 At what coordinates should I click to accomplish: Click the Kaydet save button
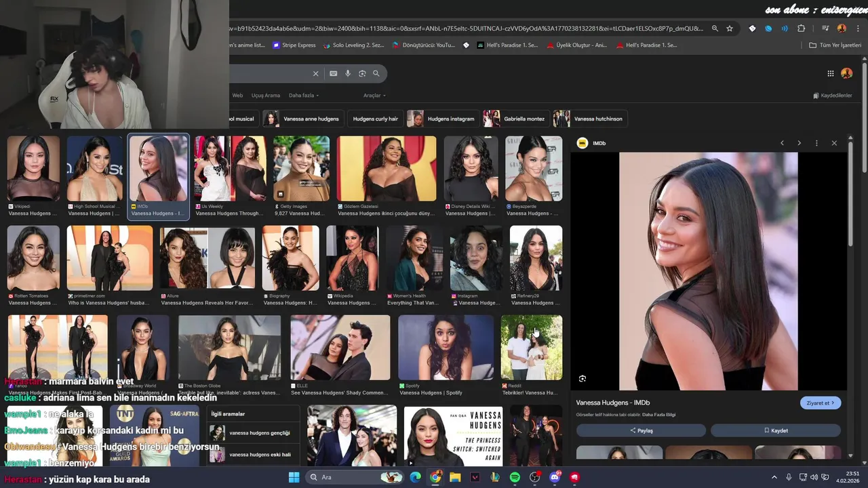click(x=776, y=430)
